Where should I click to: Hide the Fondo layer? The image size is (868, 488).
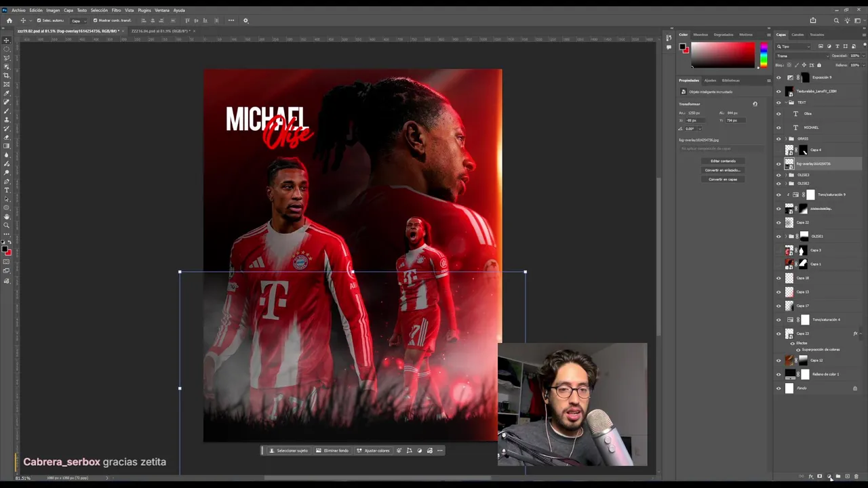[x=778, y=388]
